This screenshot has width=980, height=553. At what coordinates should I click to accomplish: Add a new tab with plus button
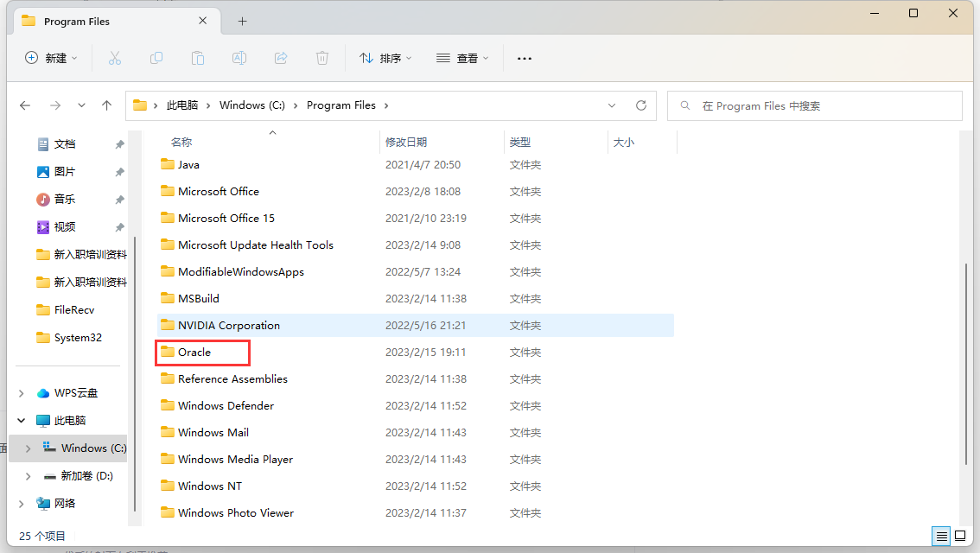[243, 22]
